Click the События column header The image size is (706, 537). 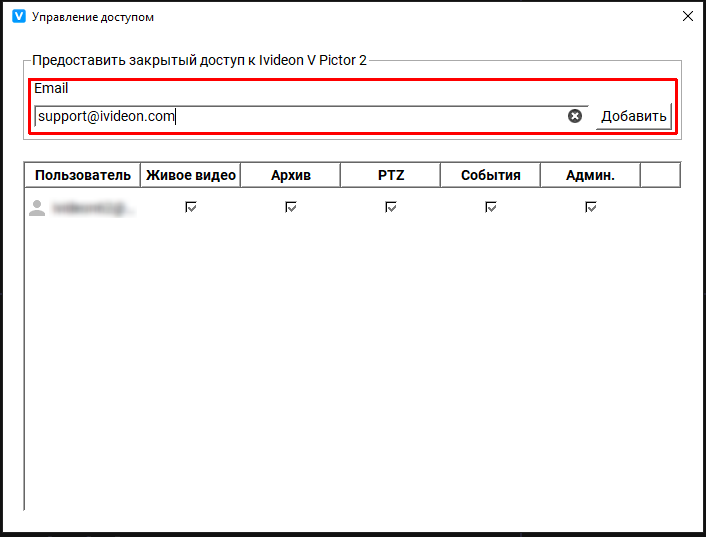490,175
